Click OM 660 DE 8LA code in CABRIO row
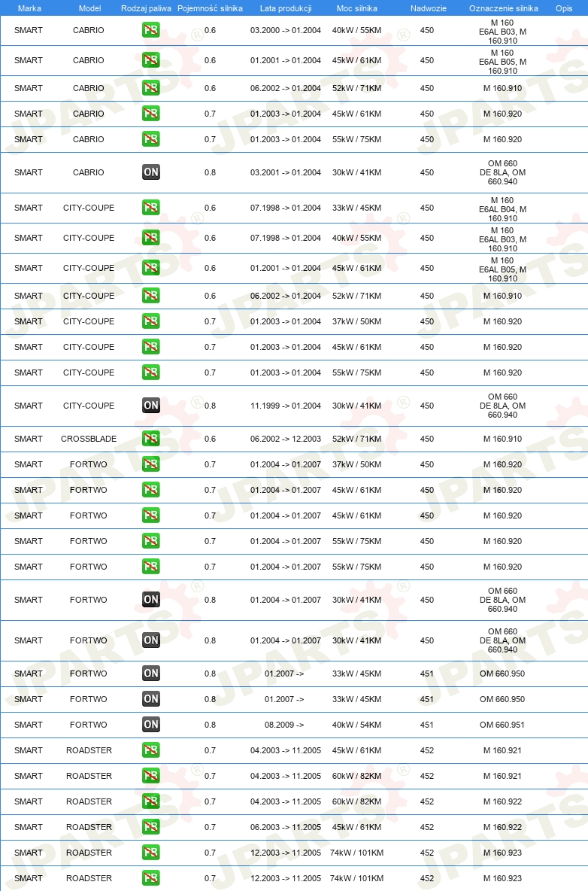The height and width of the screenshot is (891, 588). pos(503,172)
